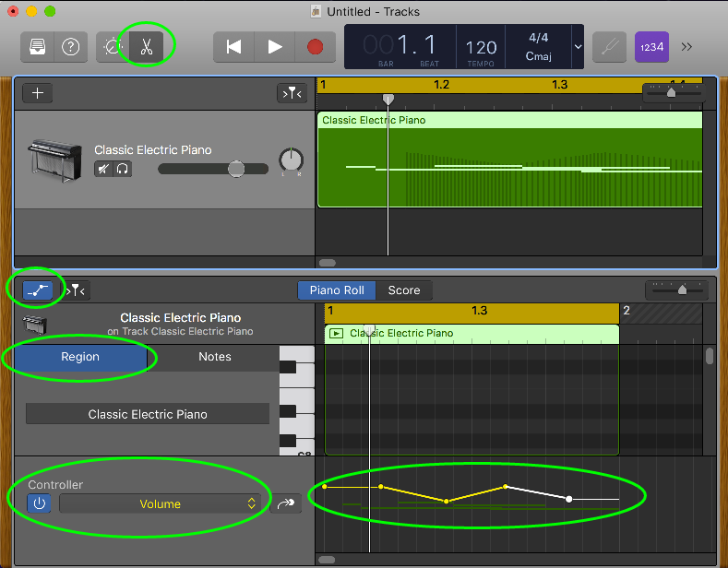
Task: Click the track volume slider knob
Action: point(236,169)
